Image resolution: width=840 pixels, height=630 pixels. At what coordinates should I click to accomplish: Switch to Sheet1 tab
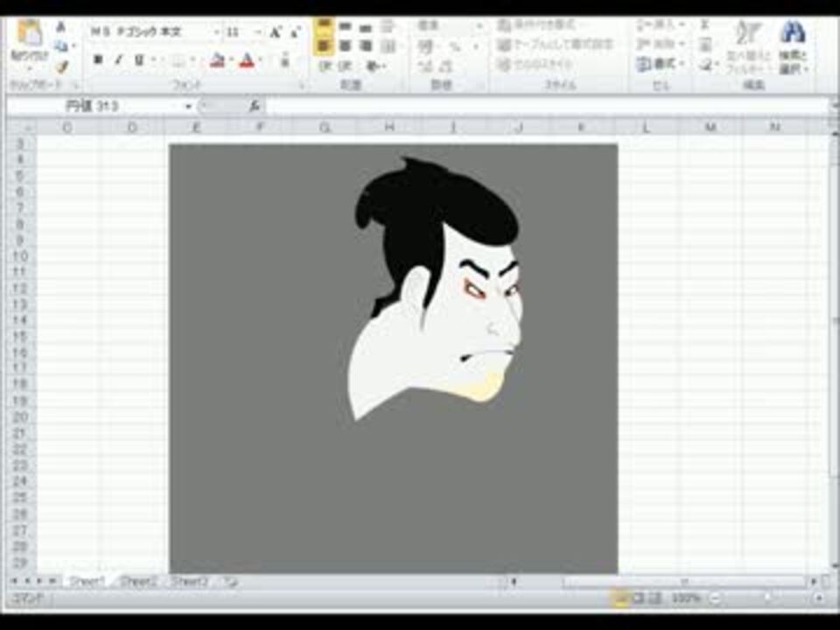pos(87,581)
